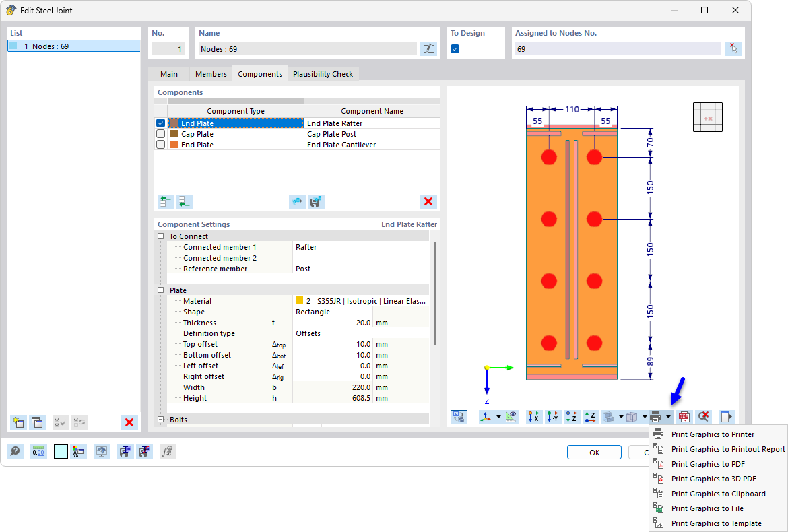Click the magnifier with red X icon
The image size is (788, 532).
tap(703, 416)
